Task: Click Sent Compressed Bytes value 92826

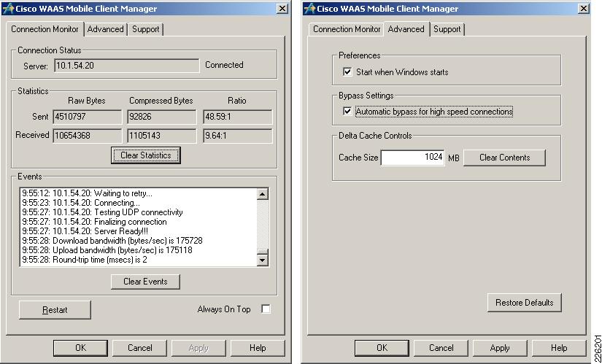Action: [x=162, y=117]
